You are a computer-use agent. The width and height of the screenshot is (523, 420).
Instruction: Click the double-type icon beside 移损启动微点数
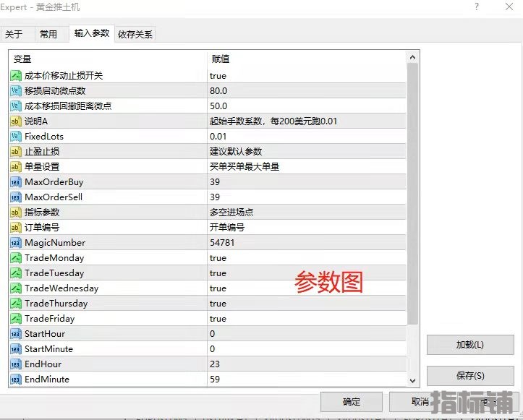coord(16,90)
